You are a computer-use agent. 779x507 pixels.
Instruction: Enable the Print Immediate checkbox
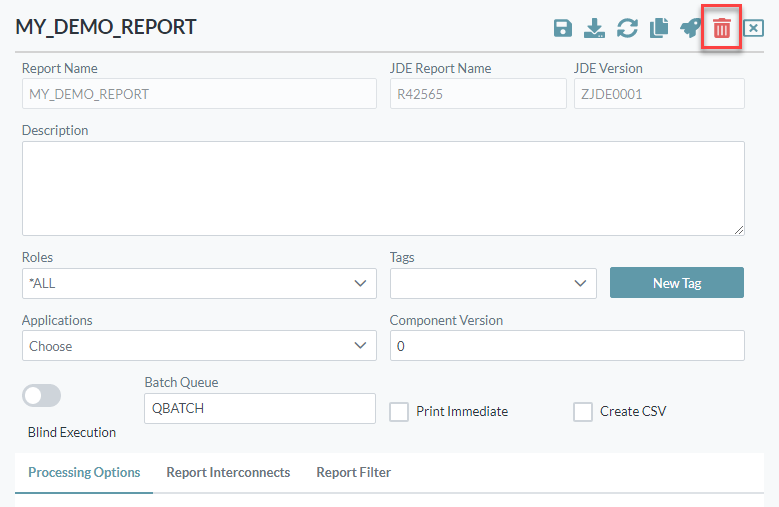tap(399, 412)
